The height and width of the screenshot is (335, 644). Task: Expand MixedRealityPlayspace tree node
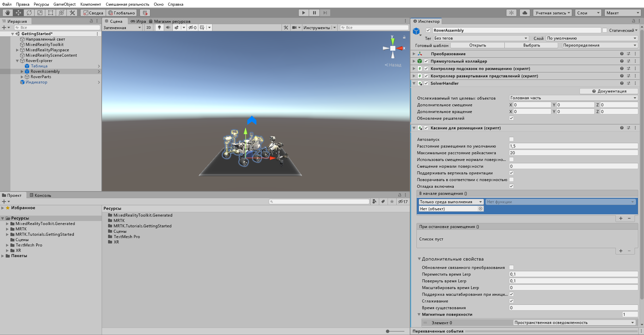coord(17,50)
